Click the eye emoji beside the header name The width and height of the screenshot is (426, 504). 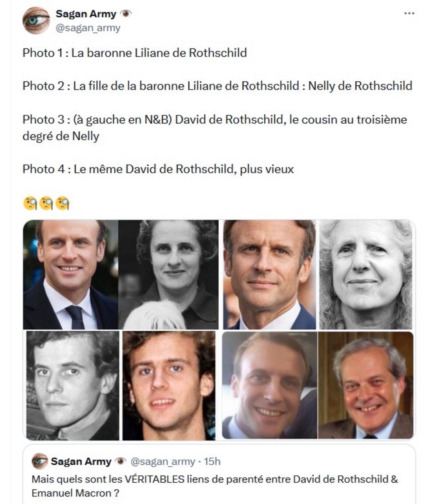126,13
